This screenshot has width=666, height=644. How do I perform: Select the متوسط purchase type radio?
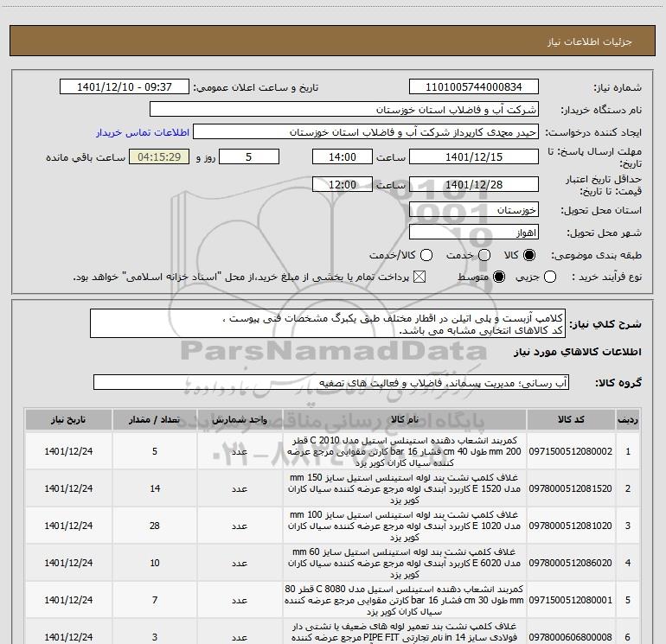click(499, 277)
